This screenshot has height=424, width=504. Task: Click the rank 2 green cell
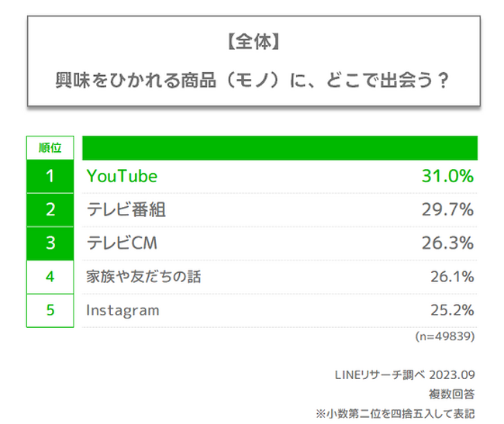50,209
